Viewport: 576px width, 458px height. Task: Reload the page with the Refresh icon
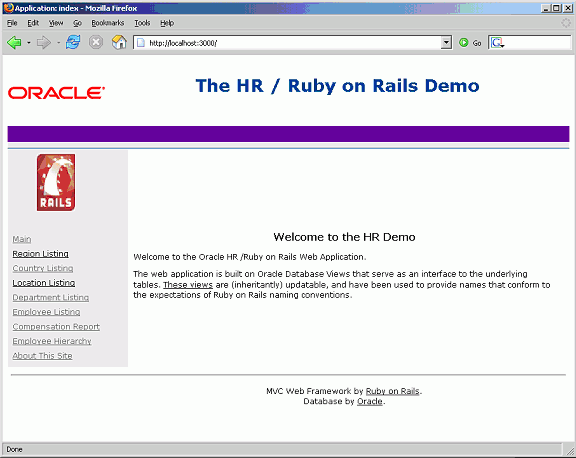73,42
